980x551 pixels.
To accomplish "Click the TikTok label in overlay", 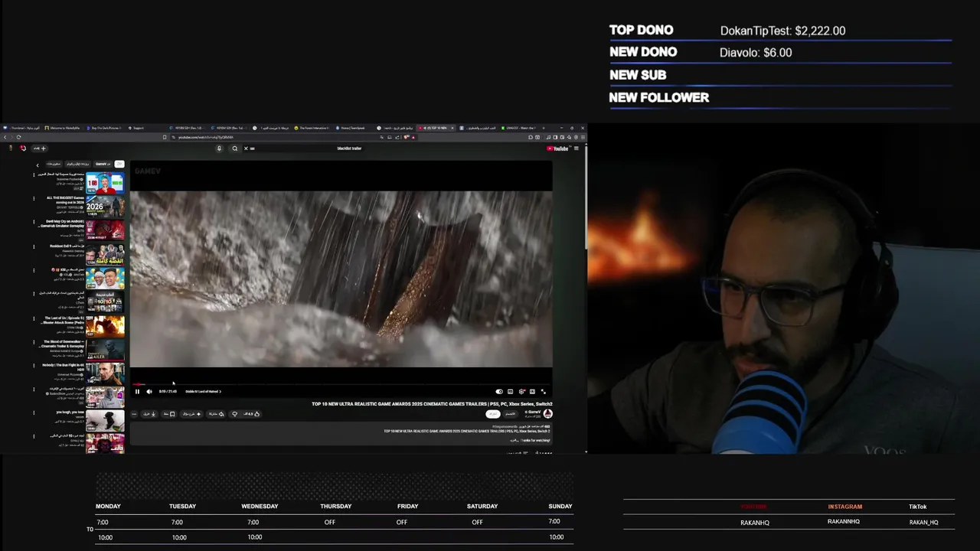I will [x=917, y=507].
